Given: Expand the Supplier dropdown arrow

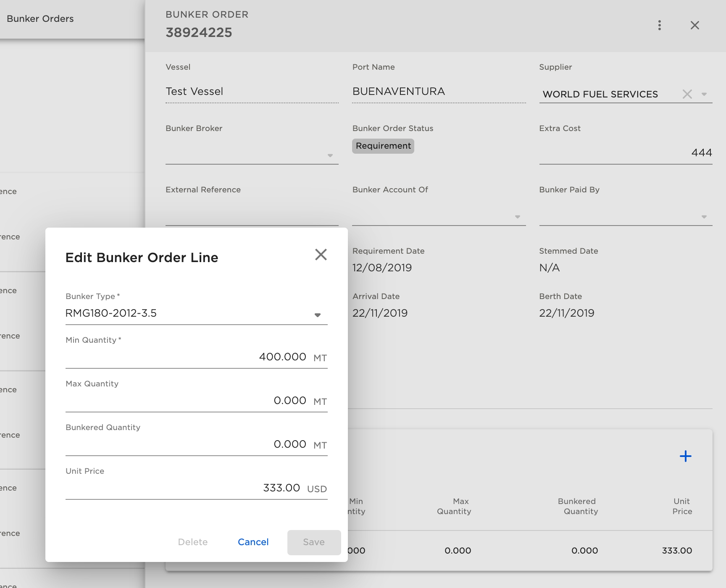Looking at the screenshot, I should 704,94.
